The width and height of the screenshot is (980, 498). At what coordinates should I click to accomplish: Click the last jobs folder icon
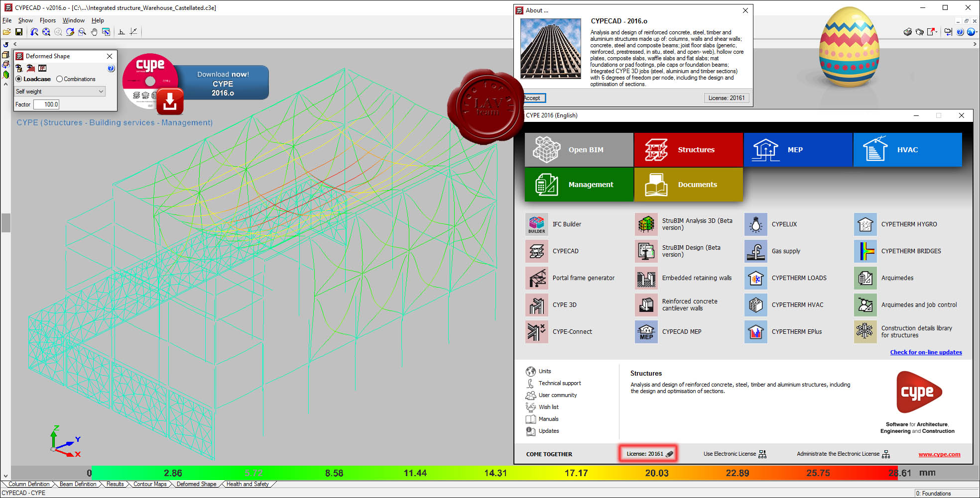948,32
